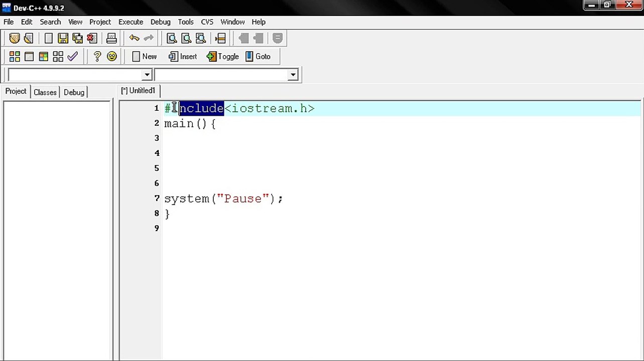Click inside the second function combo box field

pyautogui.click(x=221, y=75)
